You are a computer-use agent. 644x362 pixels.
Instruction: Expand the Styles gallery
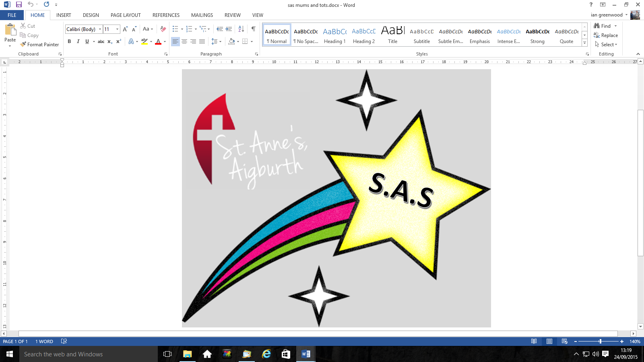(585, 43)
